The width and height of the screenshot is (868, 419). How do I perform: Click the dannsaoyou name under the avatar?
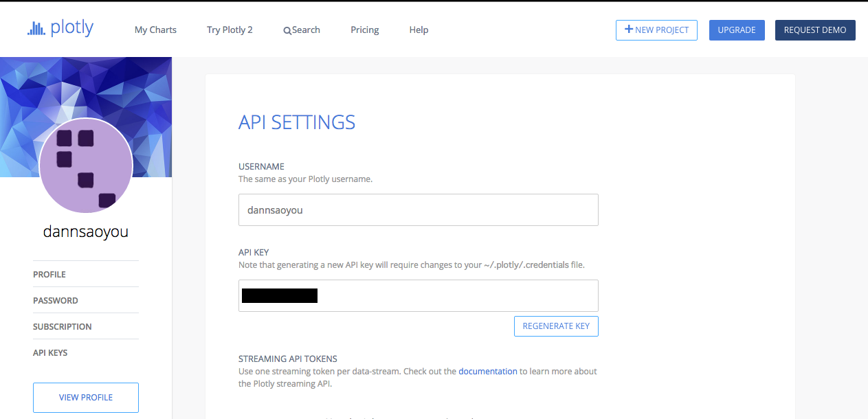pos(86,232)
